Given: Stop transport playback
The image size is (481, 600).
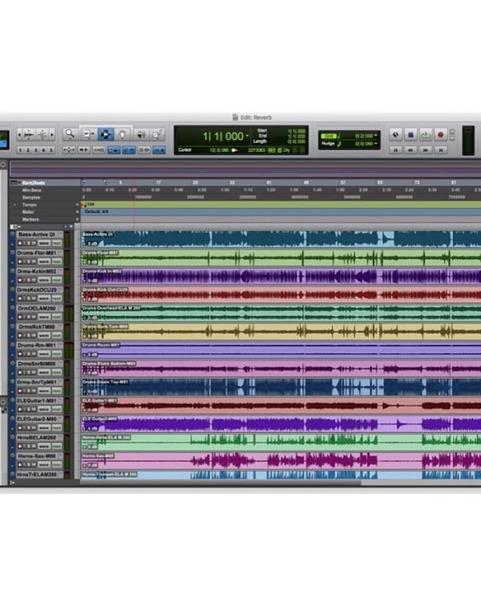Looking at the screenshot, I should 411,135.
